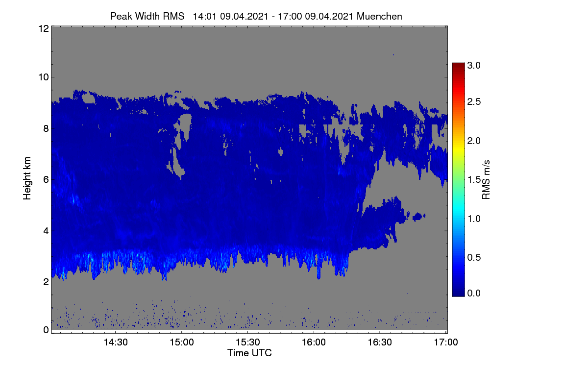Image resolution: width=588 pixels, height=392 pixels.
Task: Click the height tick label 6
Action: click(x=46, y=179)
